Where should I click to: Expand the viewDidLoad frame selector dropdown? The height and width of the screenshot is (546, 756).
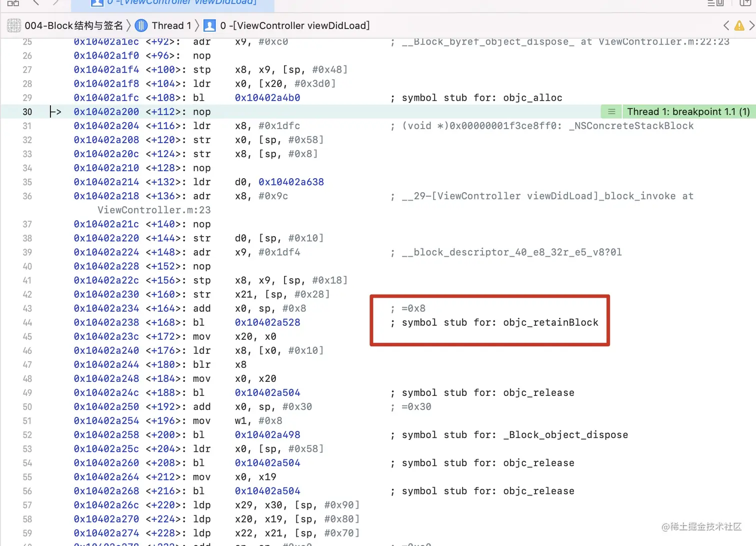click(295, 26)
